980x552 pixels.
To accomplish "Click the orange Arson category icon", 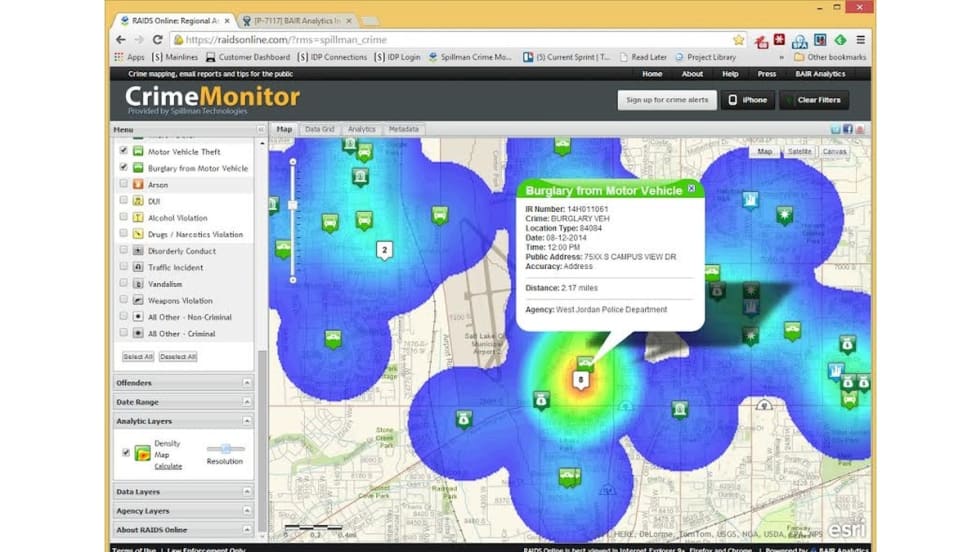I will (138, 185).
